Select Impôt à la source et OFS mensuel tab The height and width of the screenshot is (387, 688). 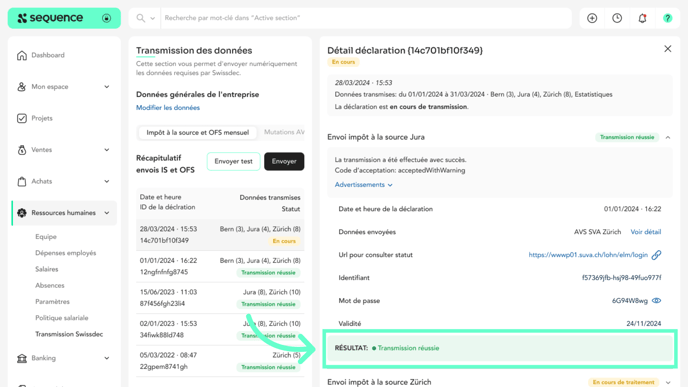(x=197, y=133)
